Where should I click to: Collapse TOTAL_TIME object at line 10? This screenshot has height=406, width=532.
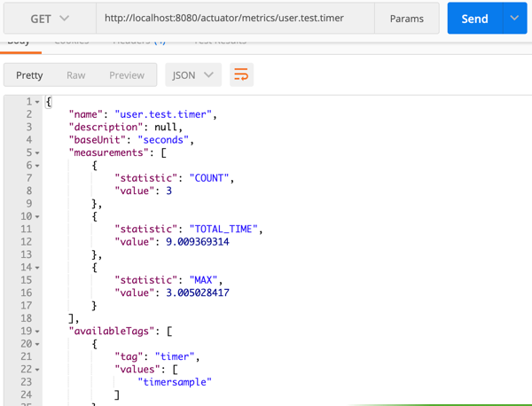click(x=37, y=216)
